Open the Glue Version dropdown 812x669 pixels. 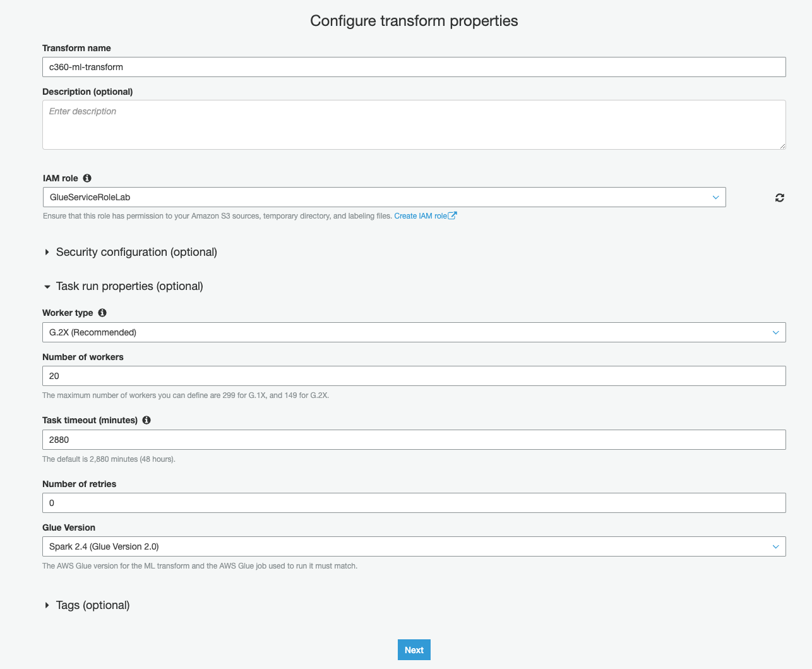click(414, 546)
